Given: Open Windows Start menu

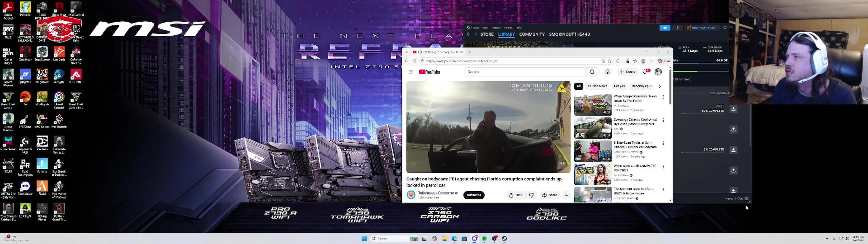Looking at the screenshot, I should pos(364,239).
